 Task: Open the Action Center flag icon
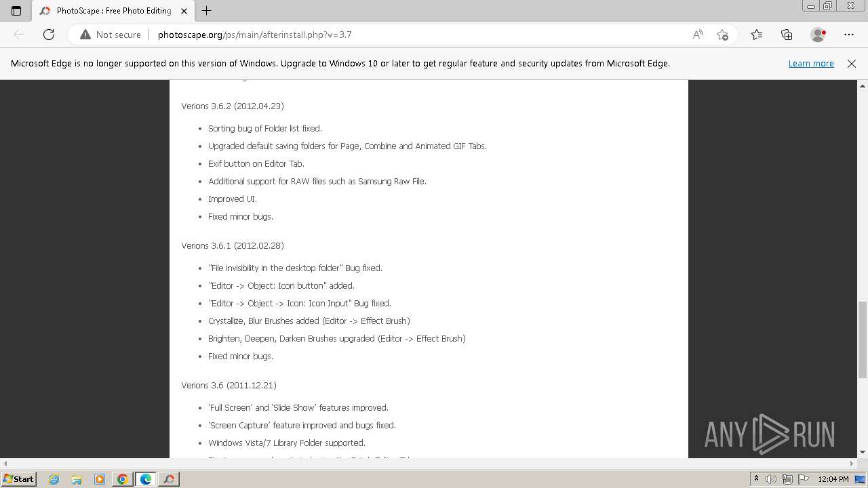803,479
